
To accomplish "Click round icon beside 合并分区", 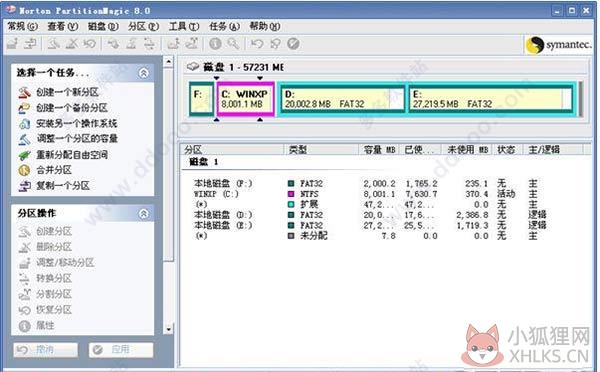I will (x=24, y=170).
